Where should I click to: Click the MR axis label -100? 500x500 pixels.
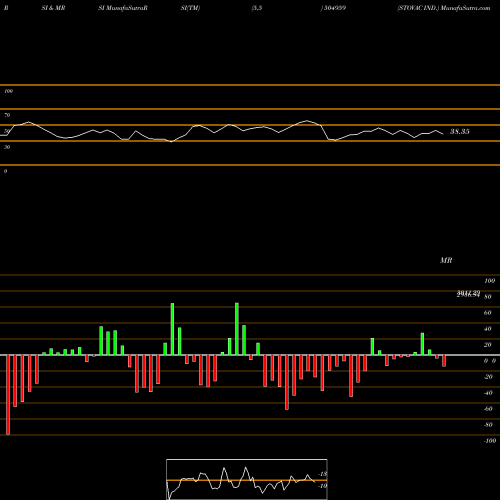tap(490, 441)
